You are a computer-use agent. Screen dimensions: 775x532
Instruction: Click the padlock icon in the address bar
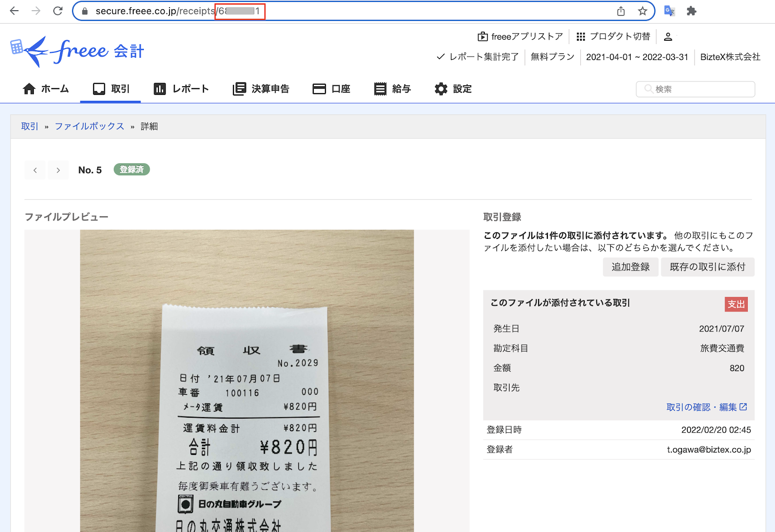pos(85,11)
